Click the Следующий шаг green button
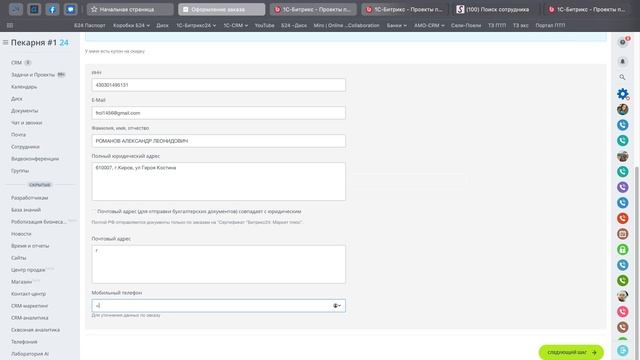Image resolution: width=640 pixels, height=360 pixels. tap(571, 352)
